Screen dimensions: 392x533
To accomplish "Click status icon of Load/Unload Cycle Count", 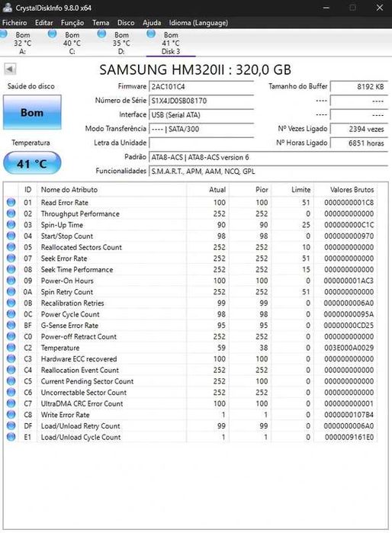I will pyautogui.click(x=11, y=437).
